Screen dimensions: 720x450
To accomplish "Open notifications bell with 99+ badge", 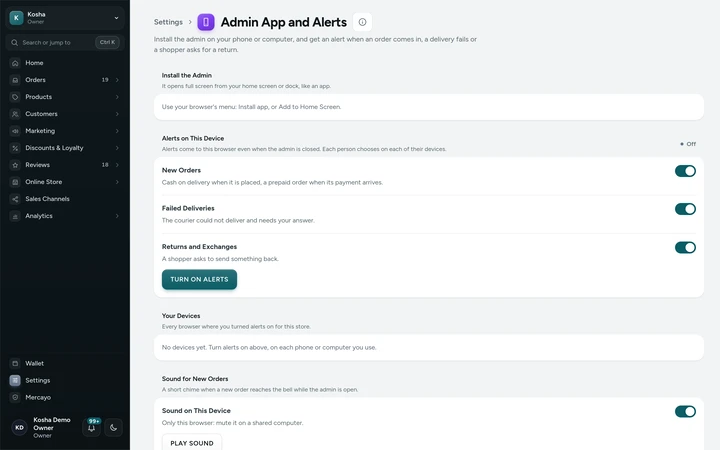I will pos(91,428).
